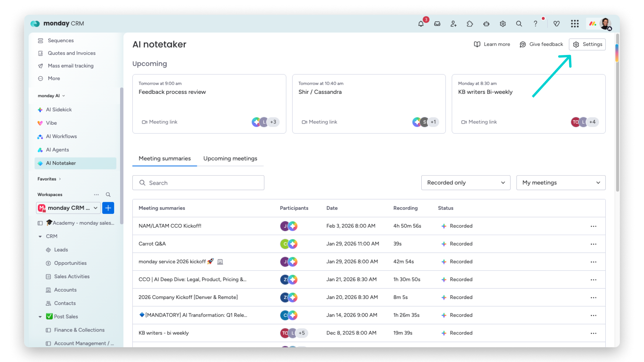This screenshot has width=644, height=362.
Task: Open Finance & Collections board
Action: pos(79,330)
